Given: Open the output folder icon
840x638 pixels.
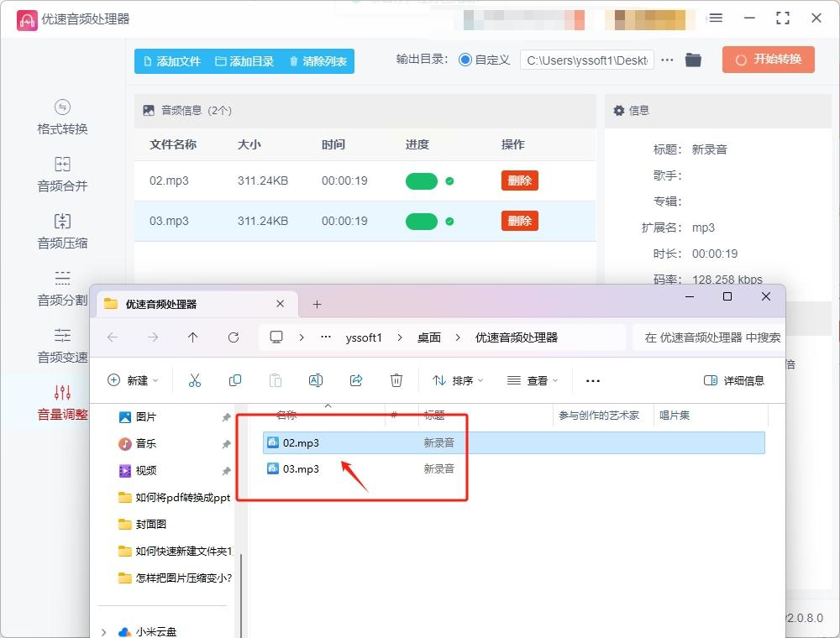Looking at the screenshot, I should tap(693, 60).
